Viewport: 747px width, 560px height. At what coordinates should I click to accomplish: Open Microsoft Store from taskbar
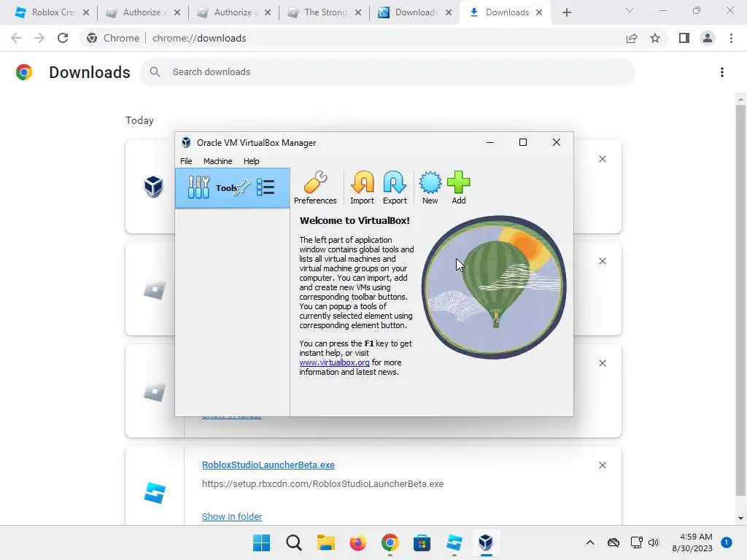[x=422, y=542]
